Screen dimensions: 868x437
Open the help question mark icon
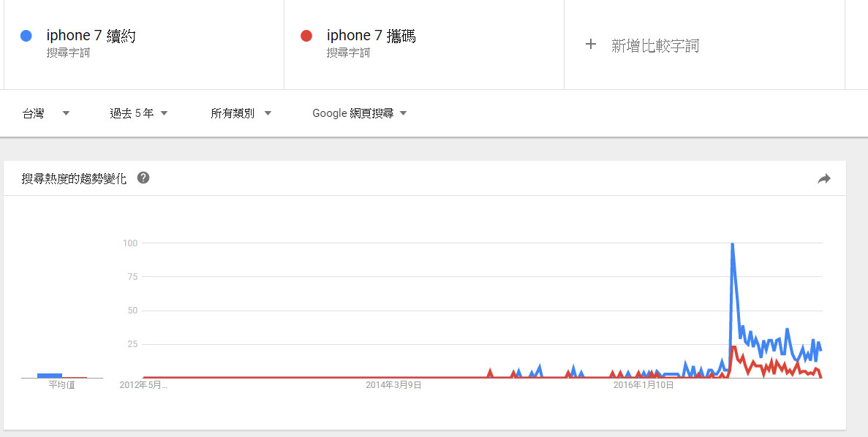pos(143,178)
